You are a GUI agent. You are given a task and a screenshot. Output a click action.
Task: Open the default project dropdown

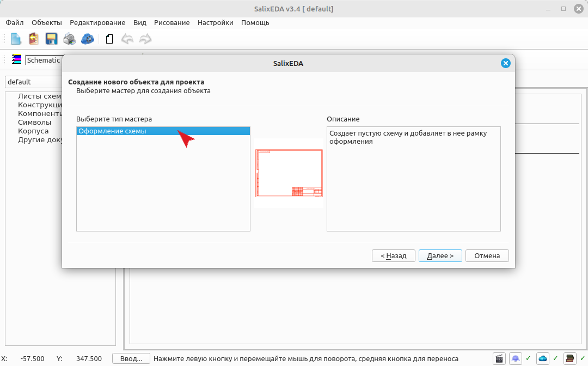pos(34,82)
